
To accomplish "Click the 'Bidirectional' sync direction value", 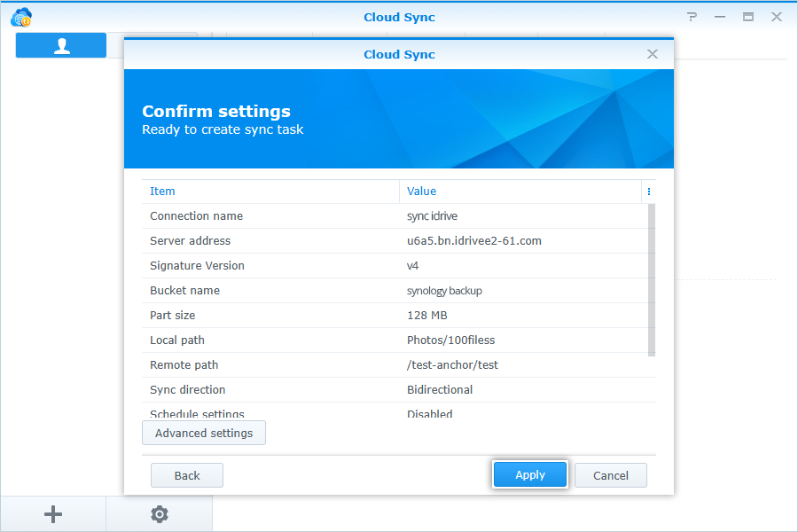I will pyautogui.click(x=440, y=390).
